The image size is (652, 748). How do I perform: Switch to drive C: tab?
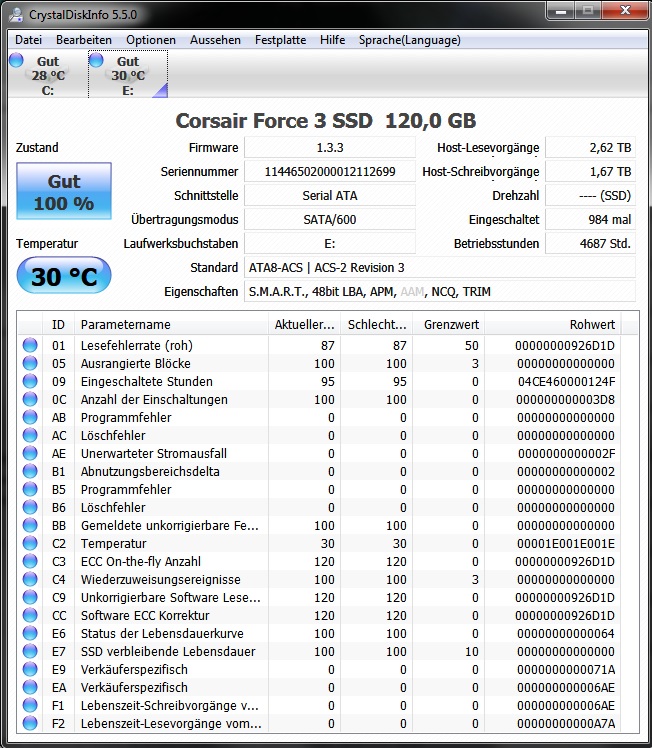point(48,75)
